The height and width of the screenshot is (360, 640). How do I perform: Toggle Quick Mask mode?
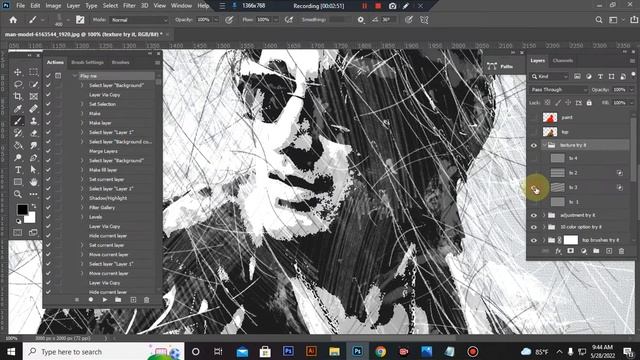(x=18, y=233)
